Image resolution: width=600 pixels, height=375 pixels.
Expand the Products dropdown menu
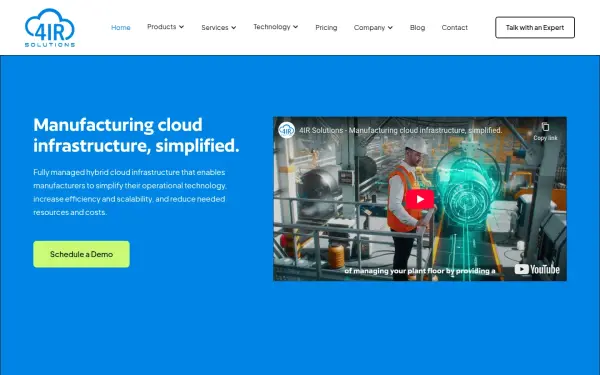[165, 27]
